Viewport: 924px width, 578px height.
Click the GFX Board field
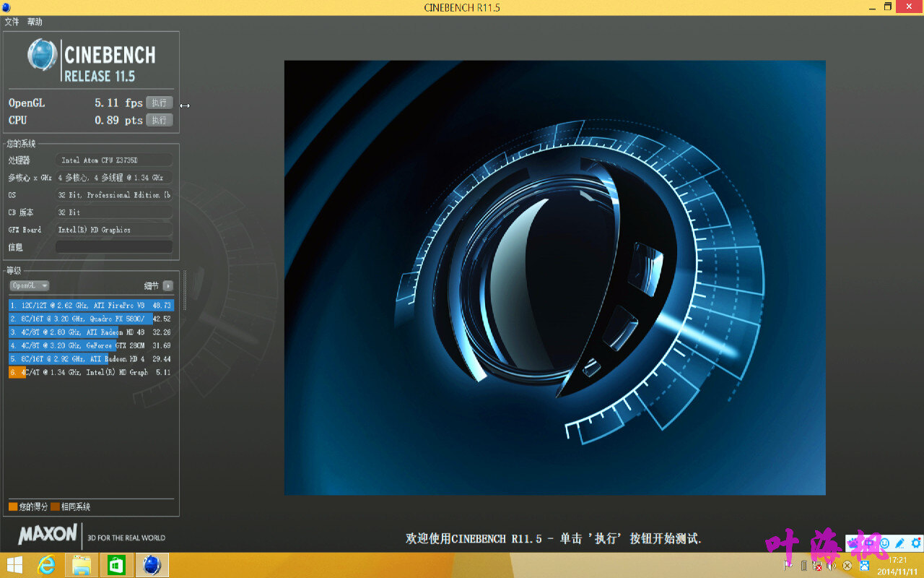pos(114,230)
